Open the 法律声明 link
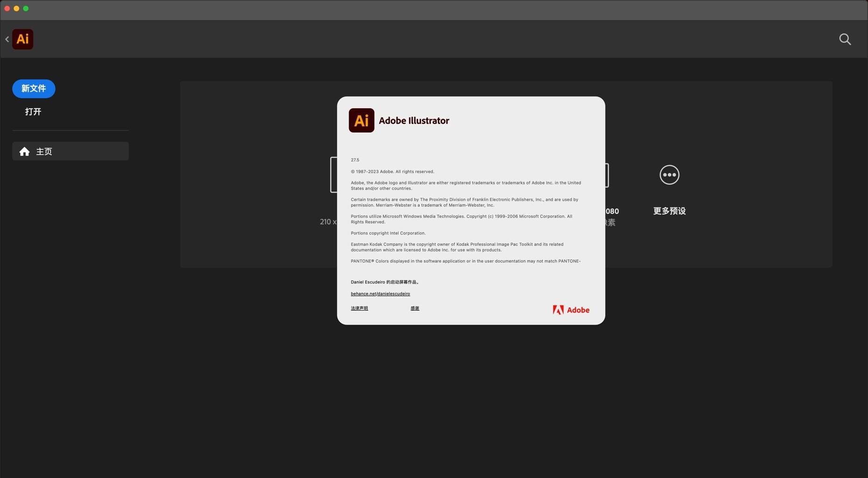Viewport: 868px width, 478px height. pyautogui.click(x=359, y=308)
